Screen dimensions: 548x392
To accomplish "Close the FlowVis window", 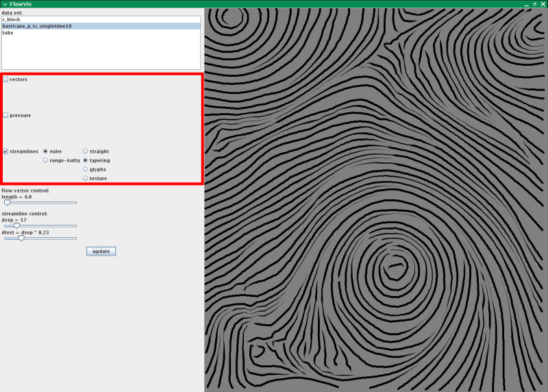I will point(543,4).
